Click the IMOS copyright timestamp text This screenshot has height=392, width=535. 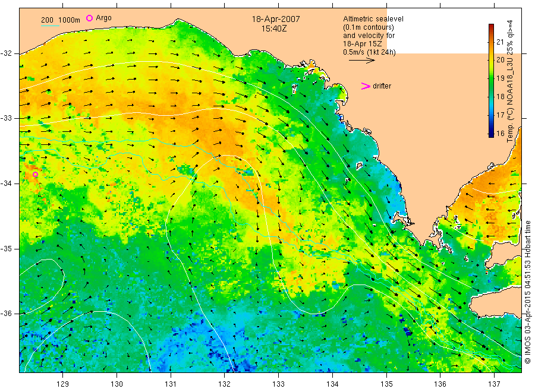[527, 292]
